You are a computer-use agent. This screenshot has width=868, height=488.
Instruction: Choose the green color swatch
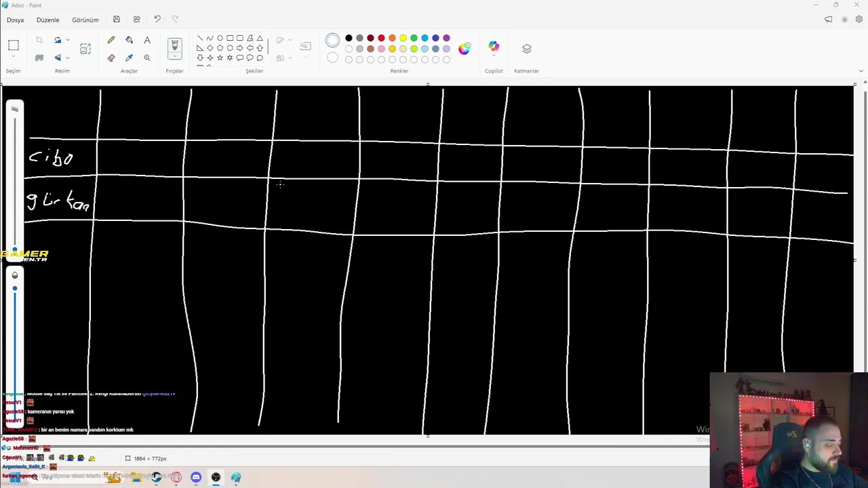[x=414, y=38]
